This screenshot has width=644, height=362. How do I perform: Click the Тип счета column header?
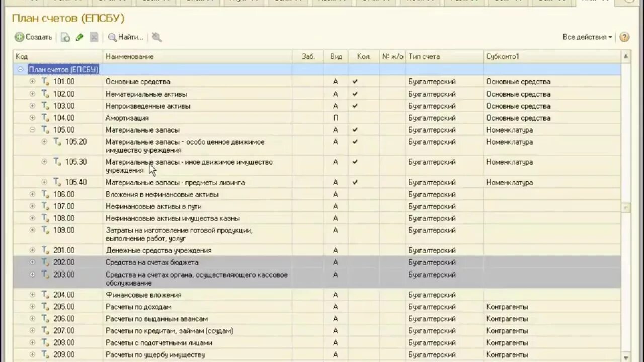tap(444, 56)
